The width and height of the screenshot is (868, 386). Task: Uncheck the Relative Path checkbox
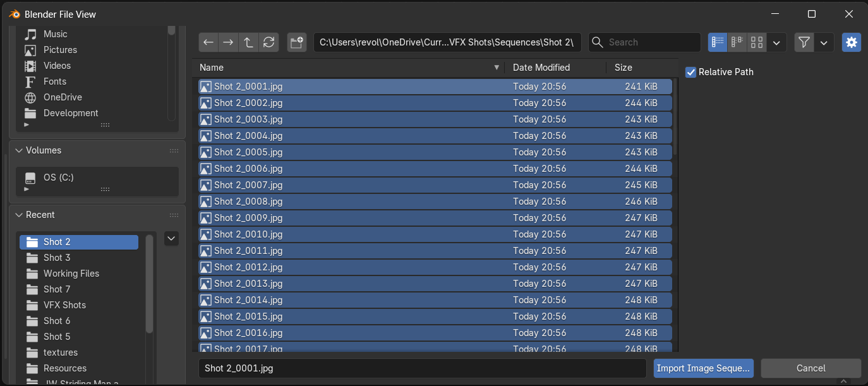pyautogui.click(x=691, y=72)
